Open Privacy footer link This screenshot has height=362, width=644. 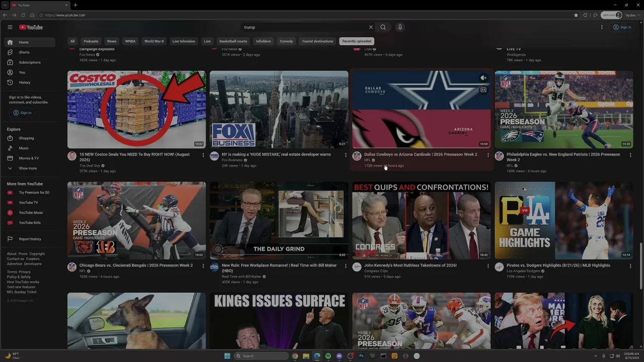(25, 272)
